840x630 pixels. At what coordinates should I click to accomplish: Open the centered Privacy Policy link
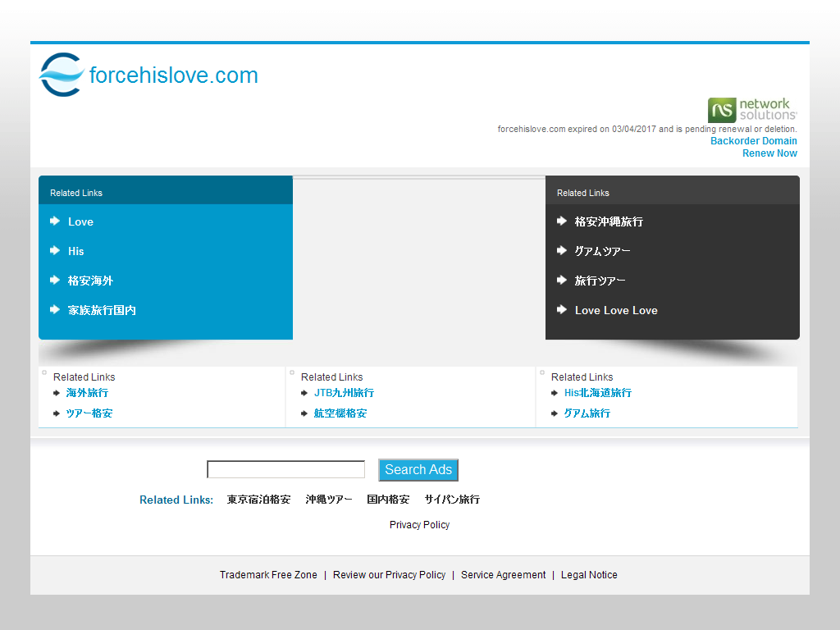pos(419,524)
